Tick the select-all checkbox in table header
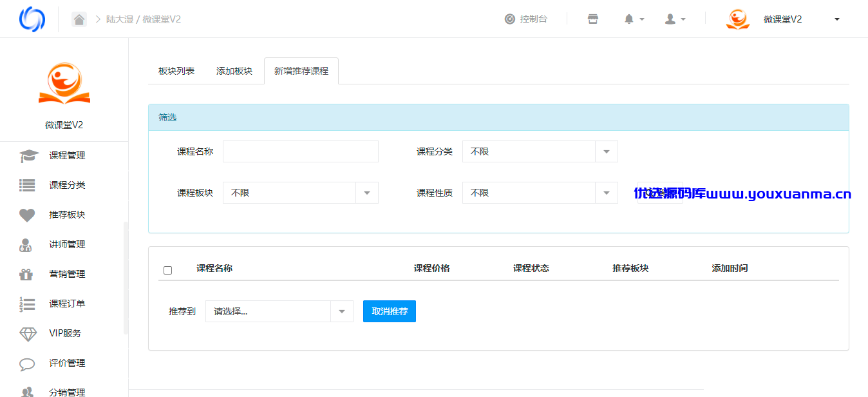This screenshot has height=397, width=868. (x=168, y=270)
